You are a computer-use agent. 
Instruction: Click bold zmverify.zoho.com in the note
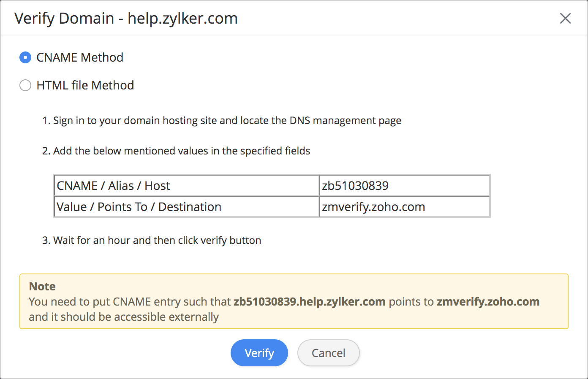[488, 302]
